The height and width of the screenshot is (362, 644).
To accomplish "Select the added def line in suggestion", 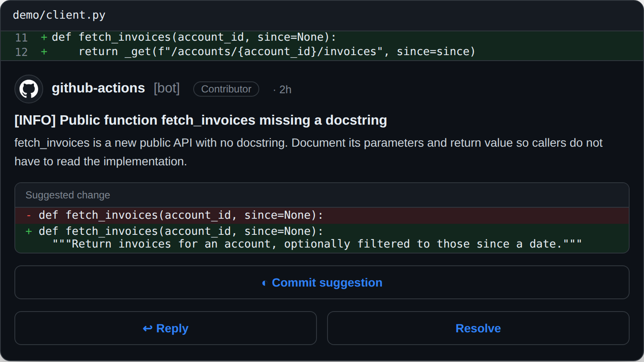I will tap(322, 231).
